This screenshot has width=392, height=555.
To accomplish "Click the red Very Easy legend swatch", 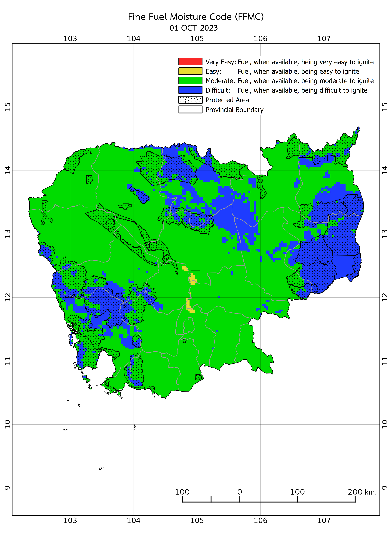I will [190, 62].
